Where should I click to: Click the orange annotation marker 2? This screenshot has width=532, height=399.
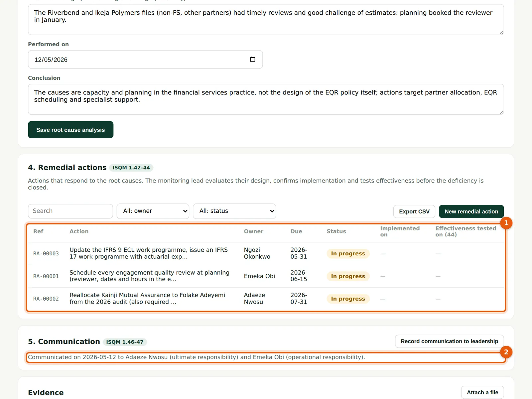(506, 352)
